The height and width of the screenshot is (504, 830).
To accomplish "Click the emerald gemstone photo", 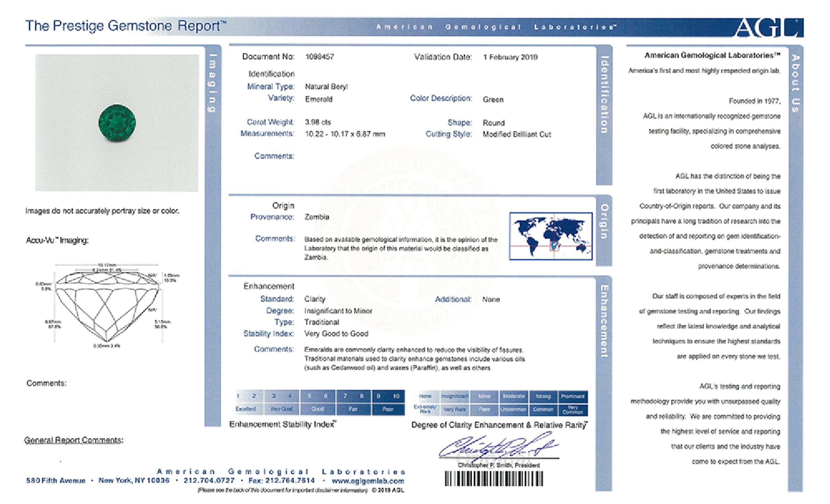I will [117, 123].
